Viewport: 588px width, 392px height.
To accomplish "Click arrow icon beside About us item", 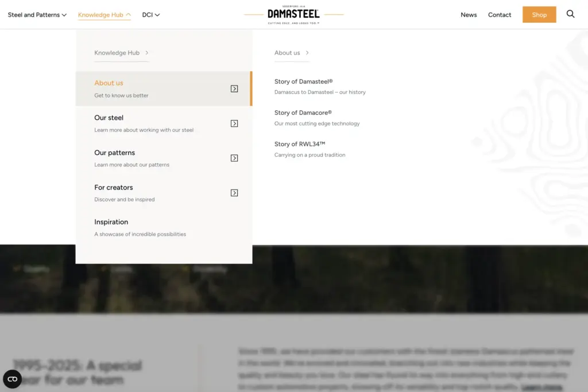I will [234, 88].
